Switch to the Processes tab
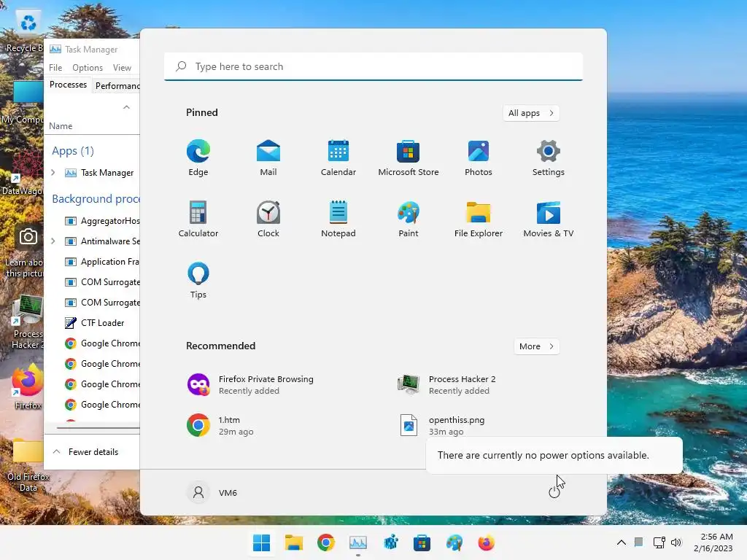Screen dimensions: 747x560 pos(68,85)
